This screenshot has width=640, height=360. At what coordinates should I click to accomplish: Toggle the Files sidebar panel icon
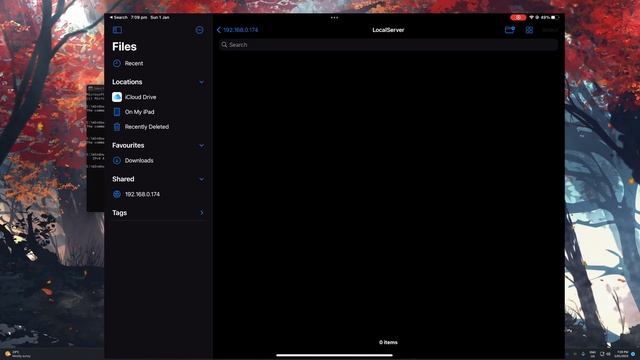point(117,30)
